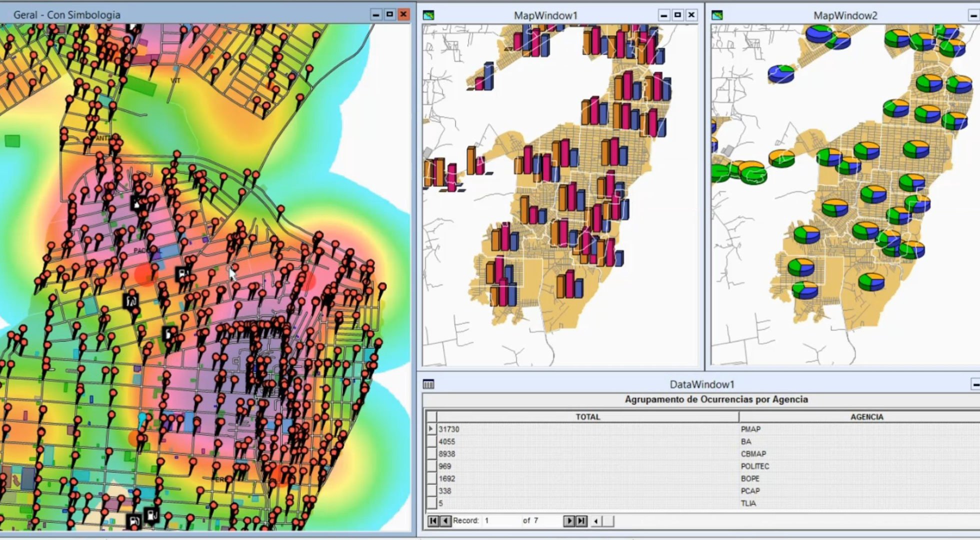Click the BOPE agency cell
This screenshot has width=980, height=540.
click(859, 478)
